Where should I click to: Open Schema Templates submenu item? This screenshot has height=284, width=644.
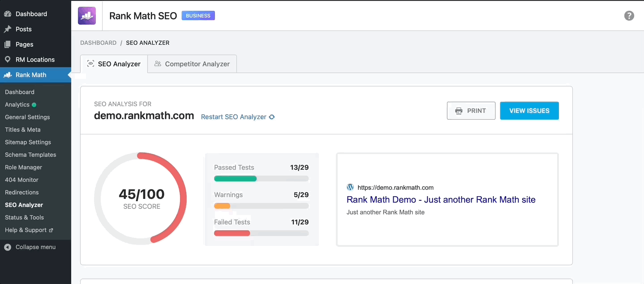pos(30,155)
